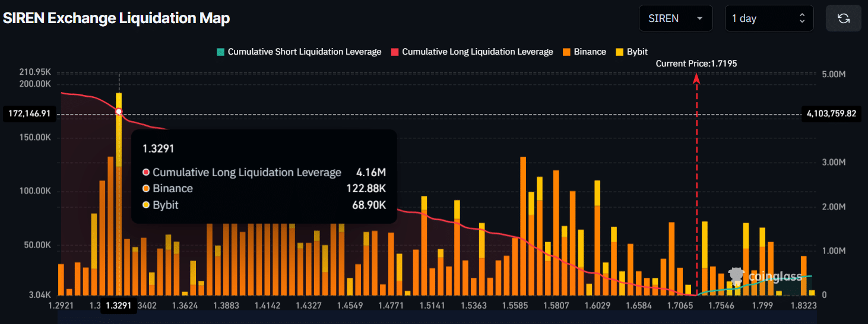Screen dimensions: 868x324
Task: Toggle Cumulative Short Liquidation Leverage legend series
Action: pyautogui.click(x=299, y=52)
